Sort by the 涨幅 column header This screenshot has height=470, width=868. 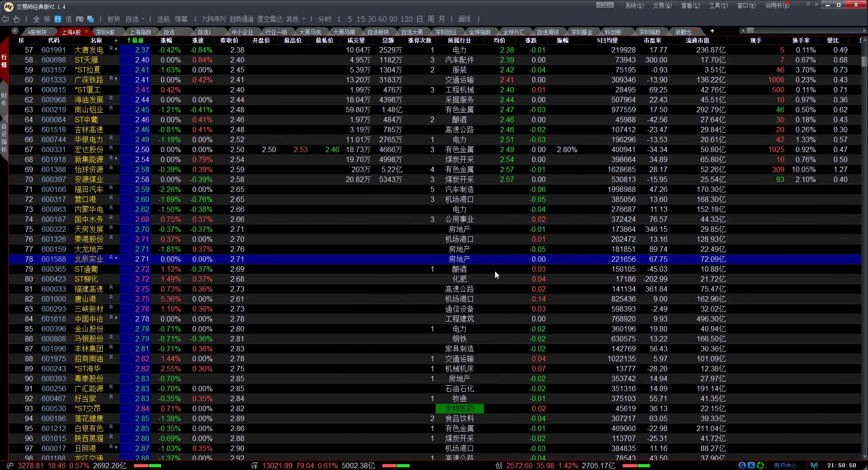167,40
